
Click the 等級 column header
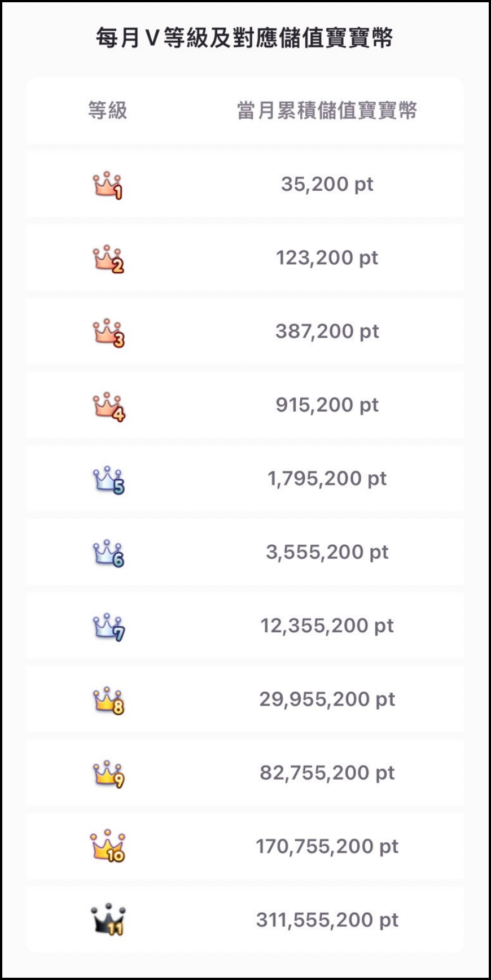tap(107, 111)
